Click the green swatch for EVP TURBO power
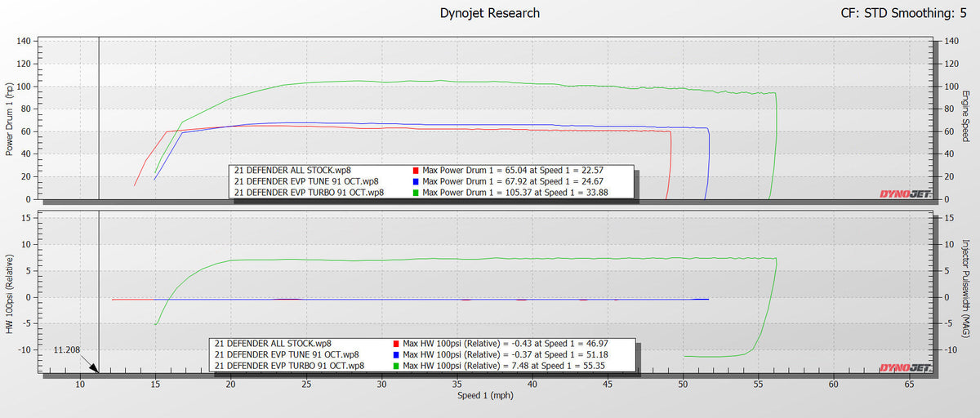 [417, 193]
